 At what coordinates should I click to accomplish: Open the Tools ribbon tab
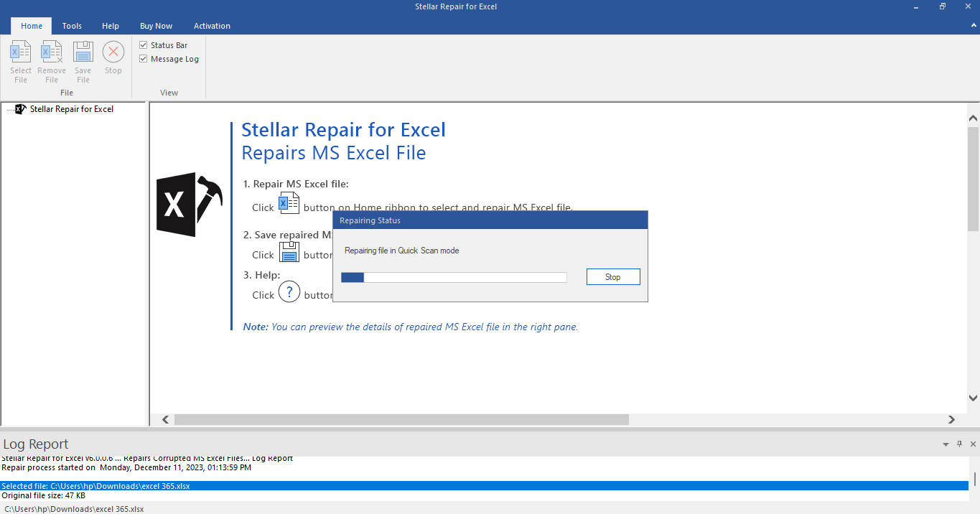pos(72,26)
